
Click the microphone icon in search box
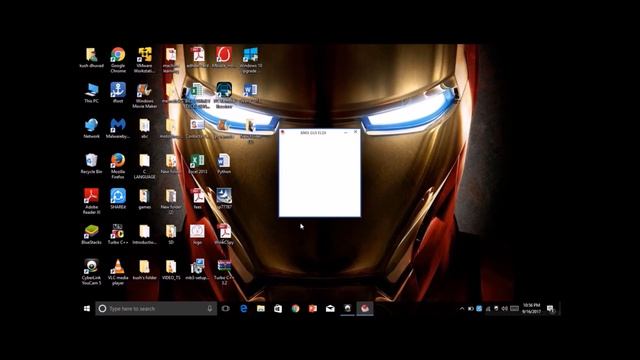[210, 309]
